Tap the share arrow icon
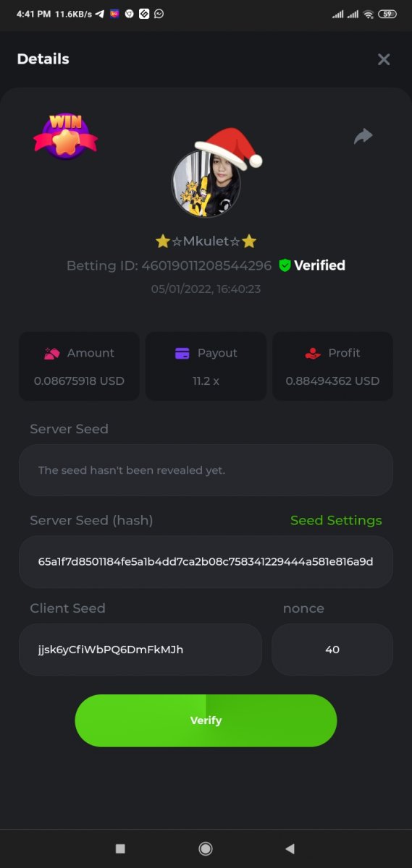 click(x=363, y=136)
